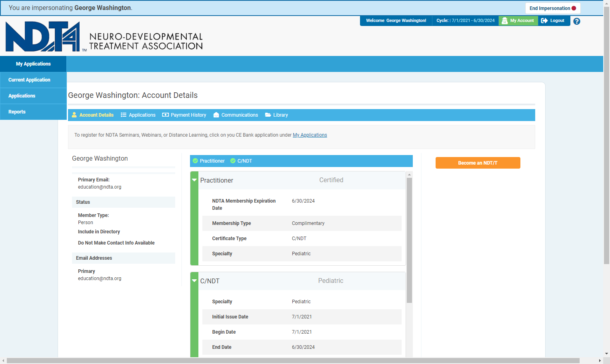The width and height of the screenshot is (610, 364).
Task: Click the C/NDT jump link in blue bar
Action: 241,161
